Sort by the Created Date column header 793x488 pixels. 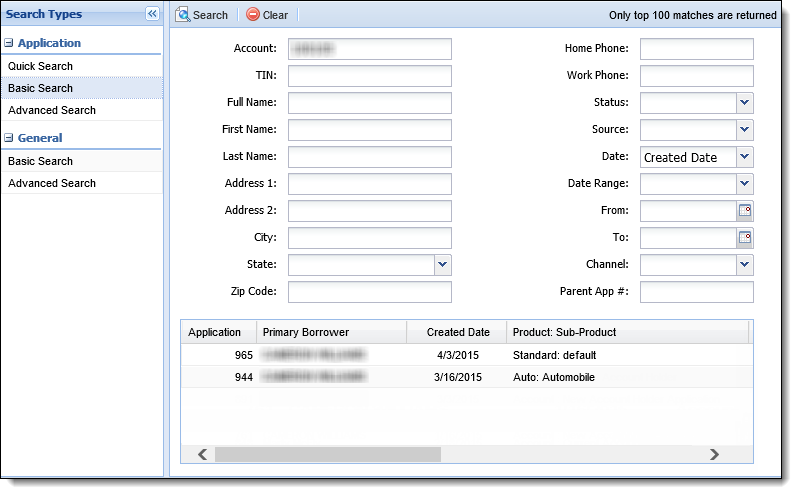point(457,332)
